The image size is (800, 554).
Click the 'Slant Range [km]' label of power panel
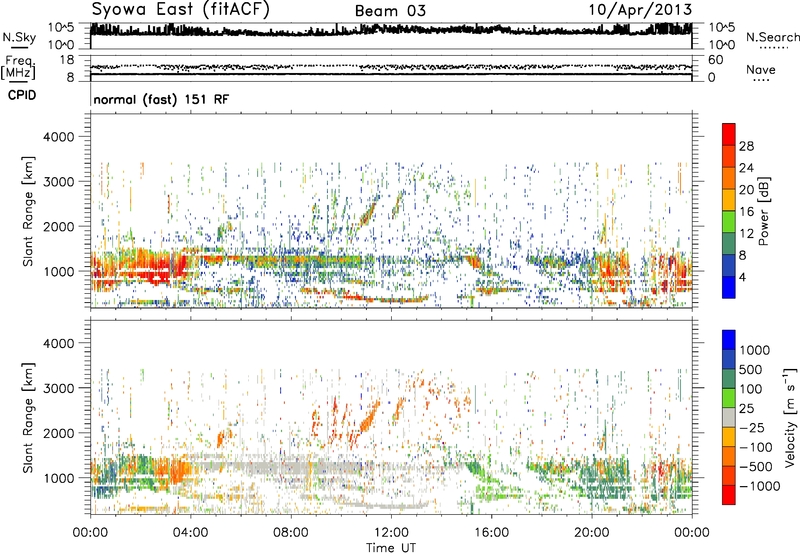(28, 211)
